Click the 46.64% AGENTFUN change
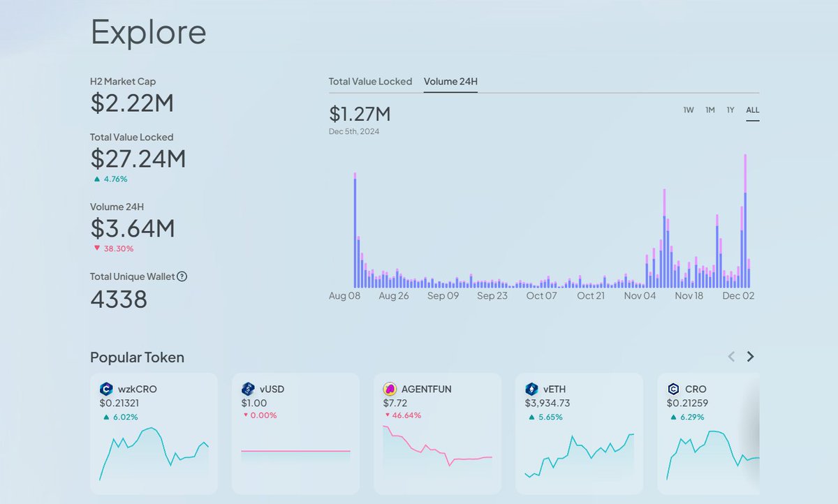This screenshot has width=838, height=504. pos(403,415)
